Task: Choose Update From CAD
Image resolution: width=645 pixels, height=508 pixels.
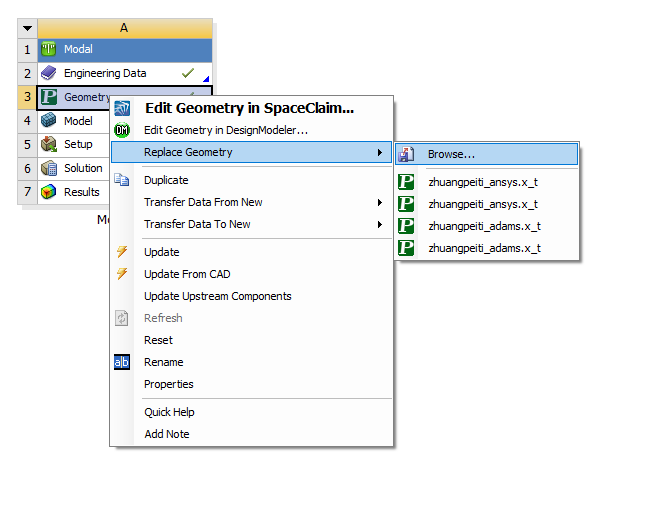Action: [251, 274]
